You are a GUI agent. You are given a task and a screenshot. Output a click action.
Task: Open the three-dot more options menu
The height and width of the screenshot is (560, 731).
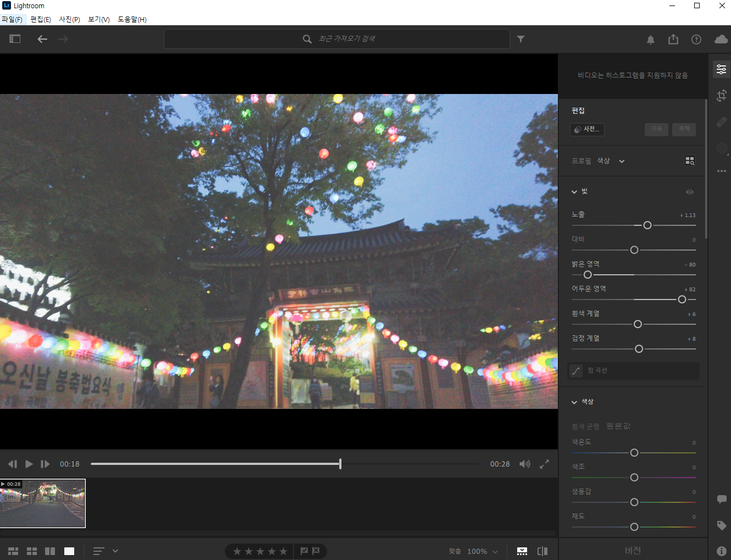coord(722,171)
